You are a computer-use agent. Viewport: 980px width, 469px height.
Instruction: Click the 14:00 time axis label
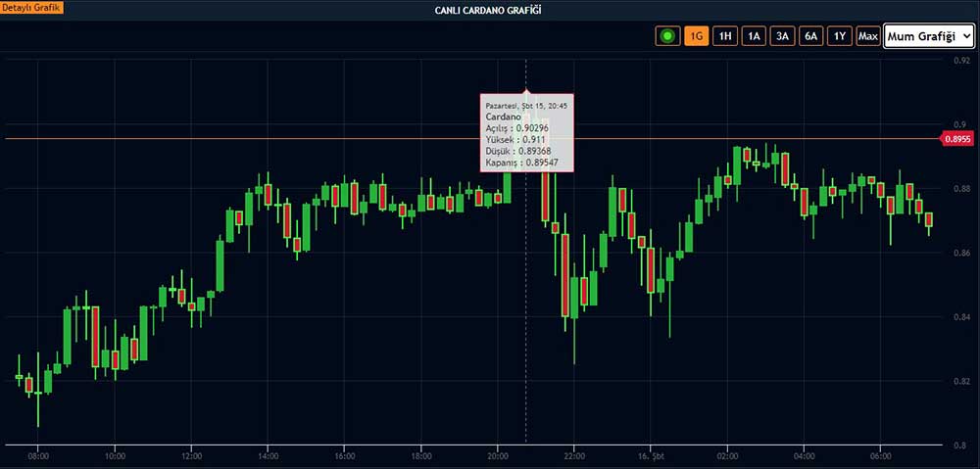point(268,456)
